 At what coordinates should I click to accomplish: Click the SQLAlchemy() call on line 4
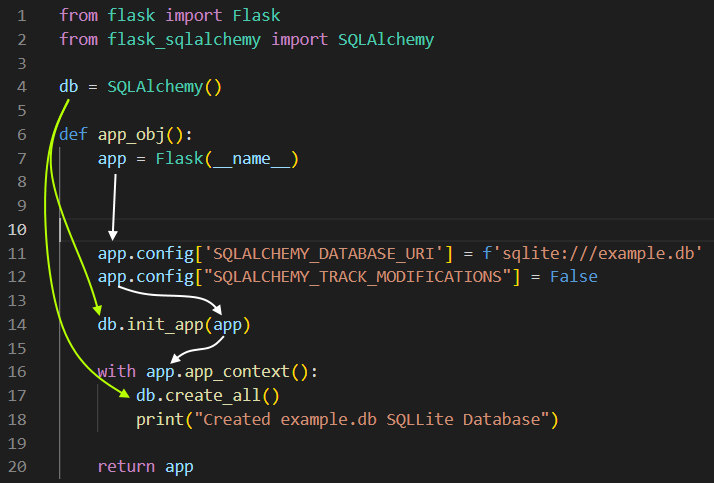(x=164, y=86)
